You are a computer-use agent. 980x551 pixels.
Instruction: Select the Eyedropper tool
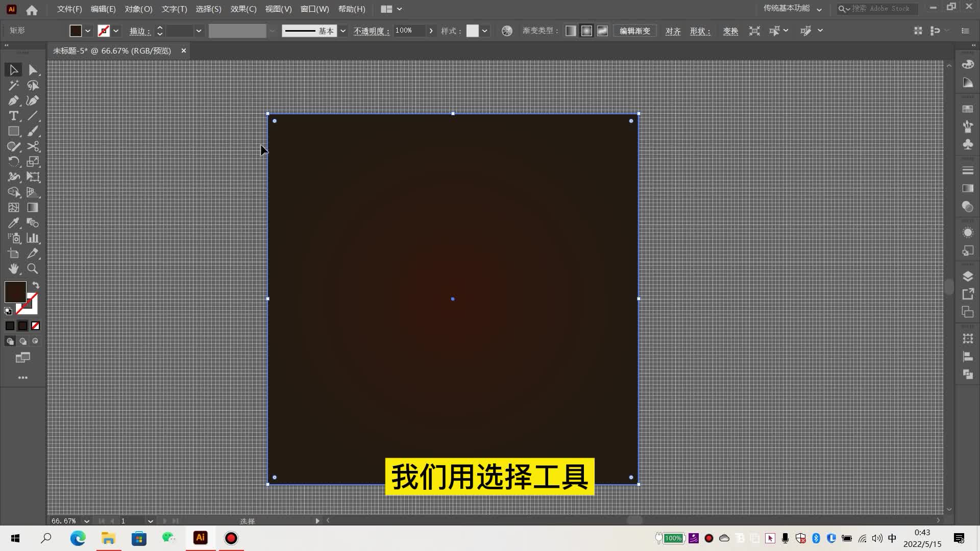tap(13, 223)
